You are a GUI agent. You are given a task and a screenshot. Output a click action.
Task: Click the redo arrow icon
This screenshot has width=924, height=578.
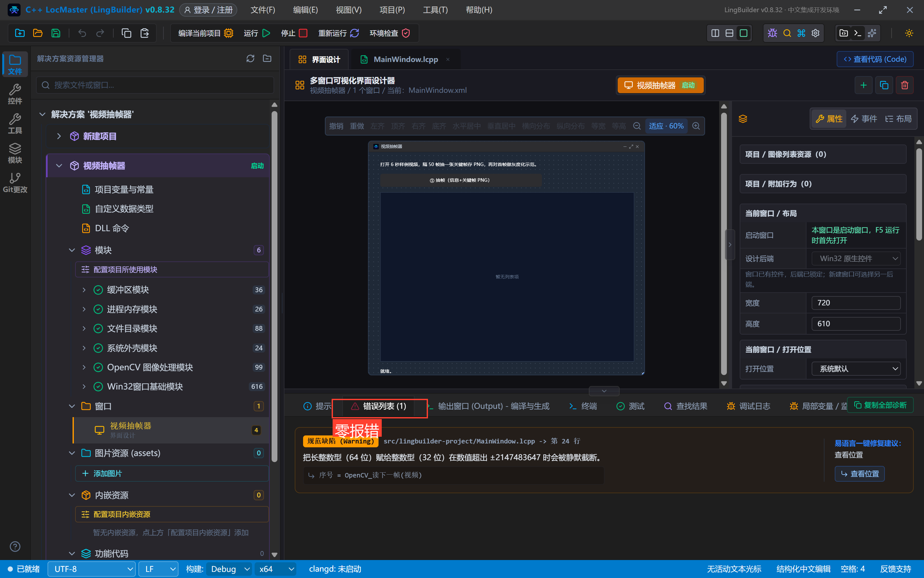tap(100, 33)
